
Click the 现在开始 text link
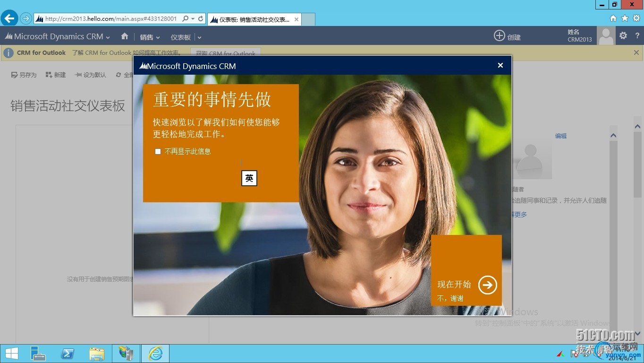click(454, 284)
